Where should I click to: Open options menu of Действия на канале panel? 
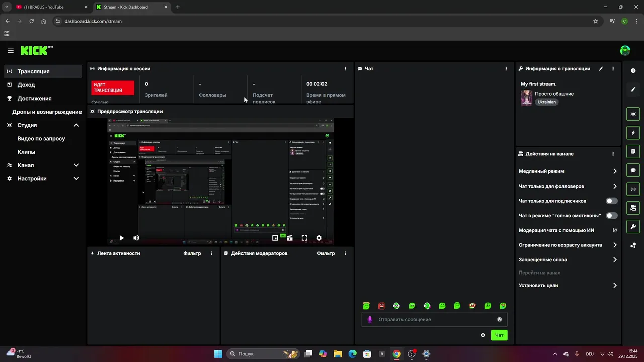tap(613, 154)
